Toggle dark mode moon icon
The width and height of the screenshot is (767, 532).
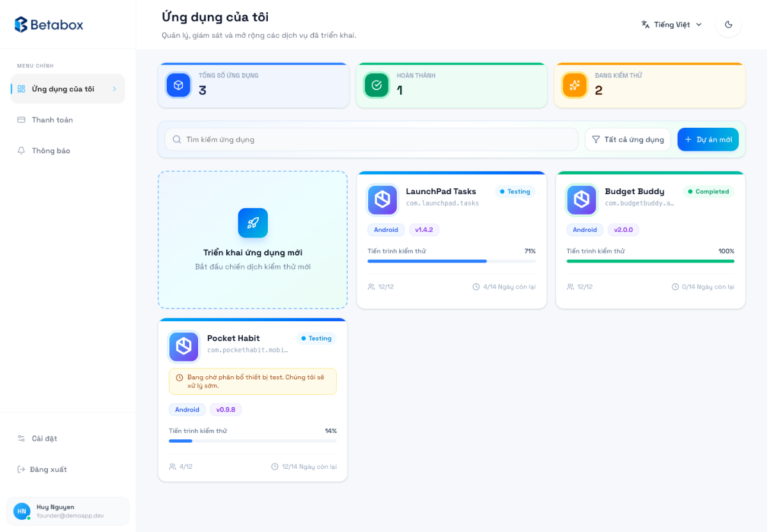[x=729, y=24]
